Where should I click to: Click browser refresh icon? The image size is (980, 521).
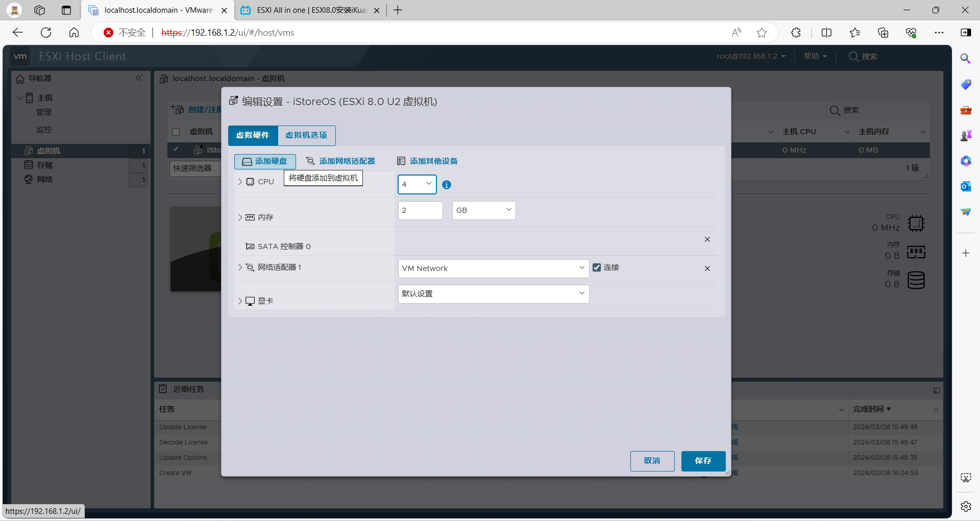(x=46, y=33)
